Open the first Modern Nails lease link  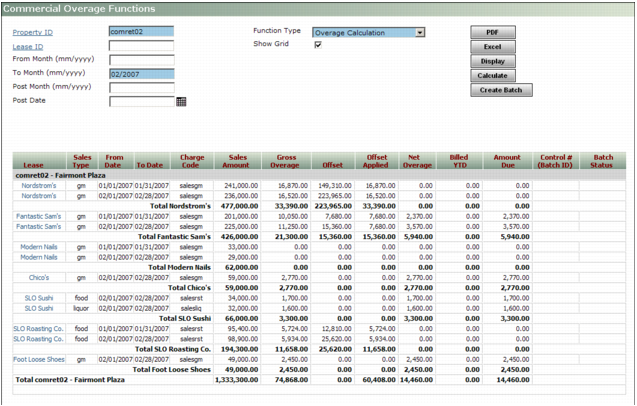[x=39, y=247]
